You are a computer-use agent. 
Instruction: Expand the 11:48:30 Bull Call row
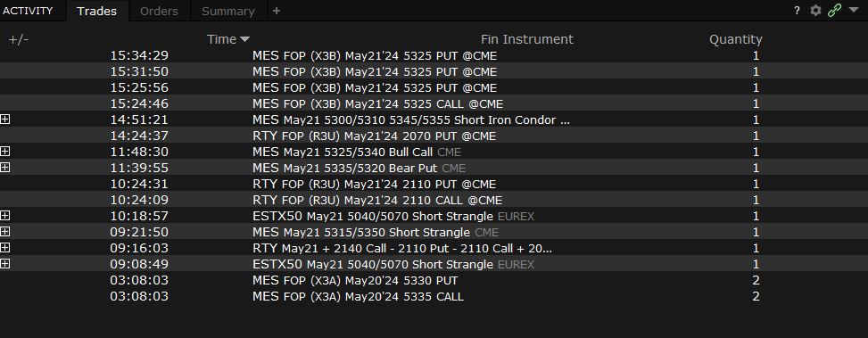(x=5, y=152)
